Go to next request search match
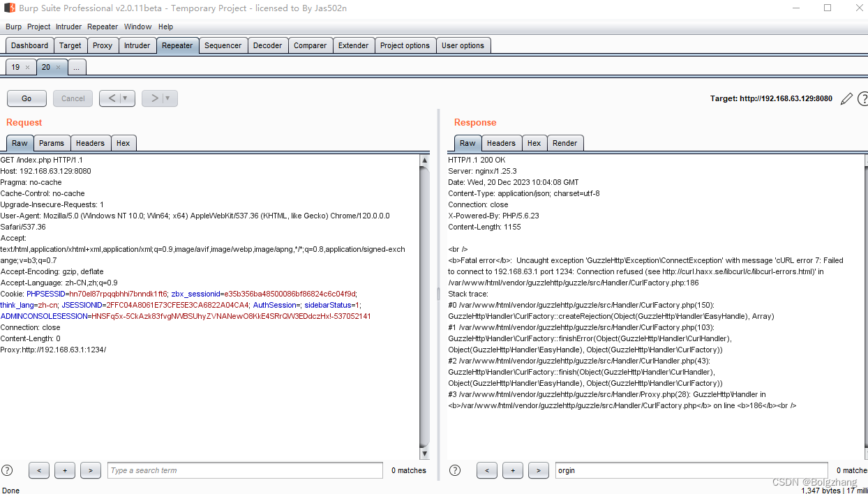Image resolution: width=868 pixels, height=494 pixels. coord(91,470)
